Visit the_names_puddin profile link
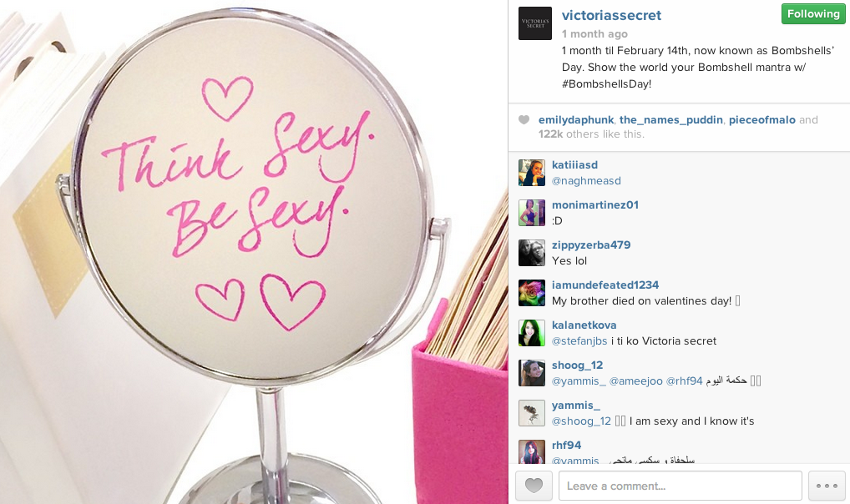The width and height of the screenshot is (850, 504). pyautogui.click(x=671, y=120)
